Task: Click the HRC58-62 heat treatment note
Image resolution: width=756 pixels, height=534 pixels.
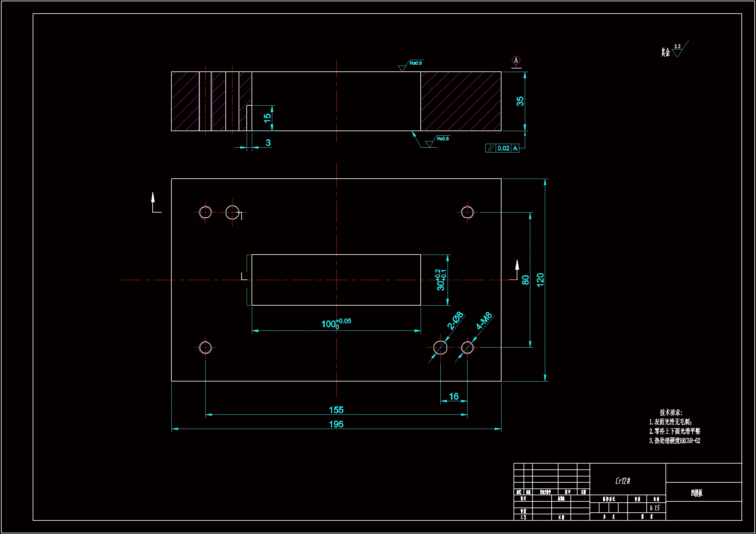Action: point(675,441)
